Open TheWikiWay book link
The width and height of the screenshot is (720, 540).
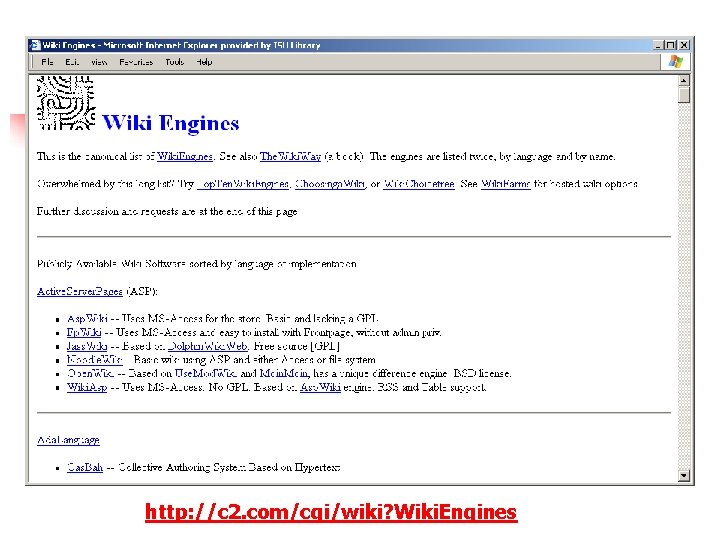coord(290,157)
